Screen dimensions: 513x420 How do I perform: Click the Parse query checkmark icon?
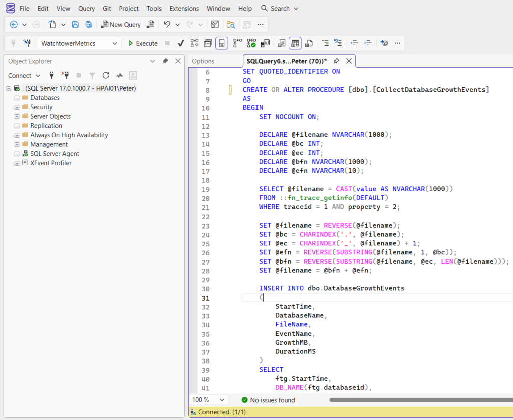click(181, 43)
